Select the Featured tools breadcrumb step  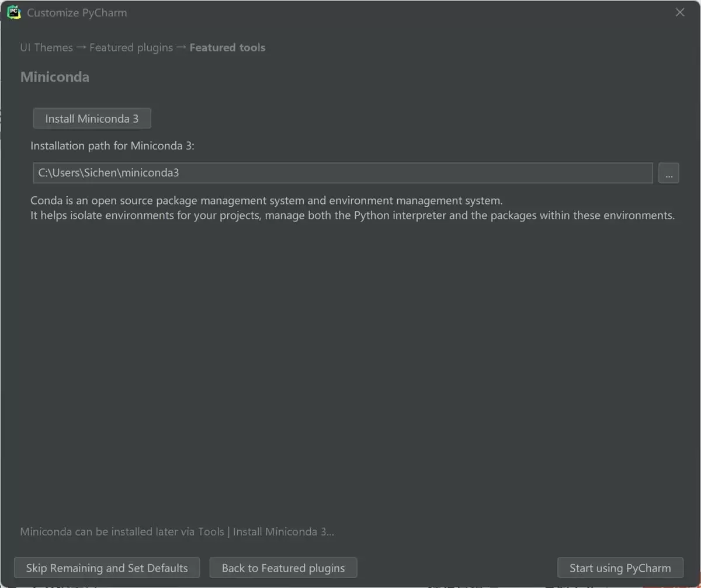coord(227,48)
